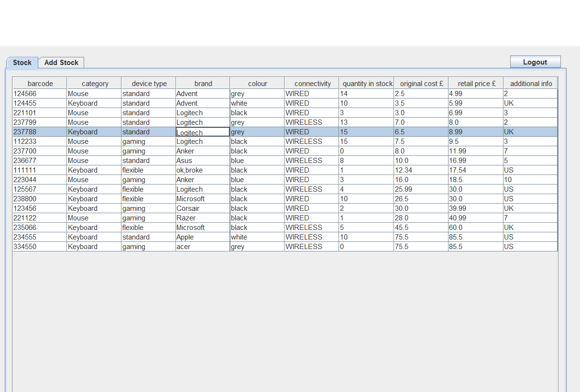Click additional info cell 10
The image size is (580, 392).
530,180
